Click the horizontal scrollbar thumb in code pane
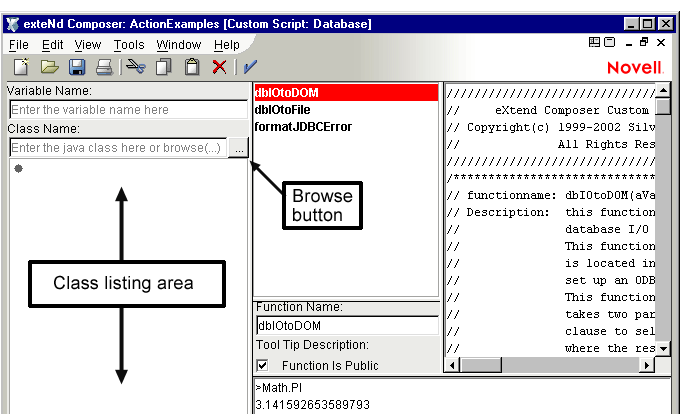Viewport: 681px width, 414px height. point(480,365)
